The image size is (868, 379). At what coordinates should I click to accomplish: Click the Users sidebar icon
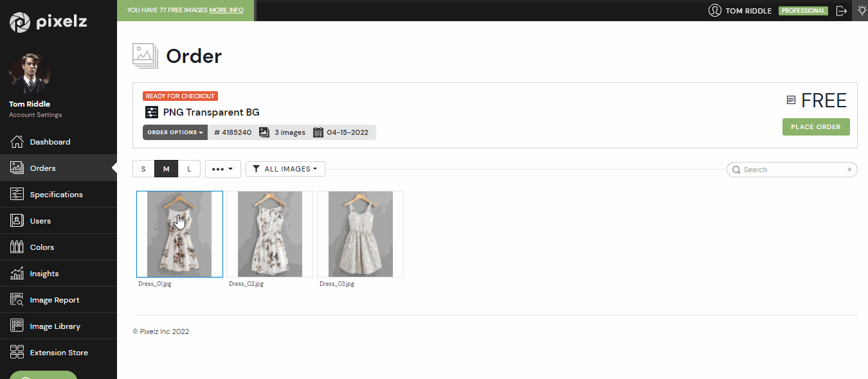pos(17,220)
